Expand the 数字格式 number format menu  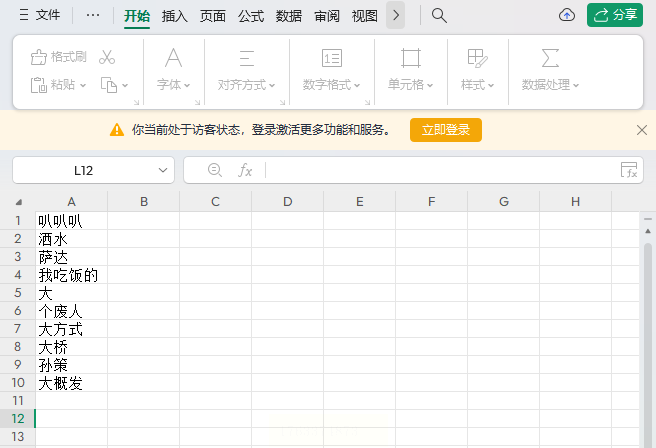tap(331, 85)
